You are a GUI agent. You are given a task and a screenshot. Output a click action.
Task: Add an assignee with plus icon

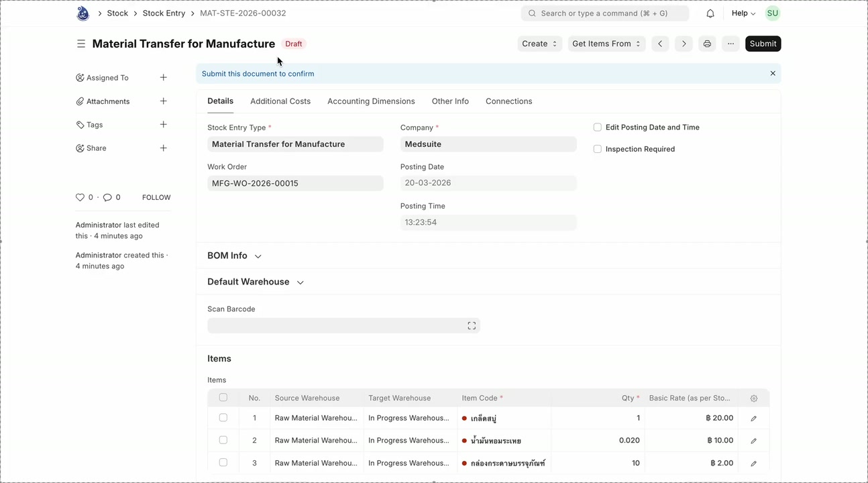click(163, 78)
